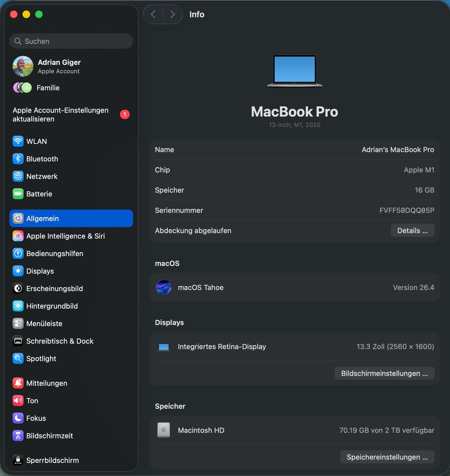Screen dimensions: 450x476
Task: Click the serial number FVFF50DQQ05P
Action: click(407, 210)
